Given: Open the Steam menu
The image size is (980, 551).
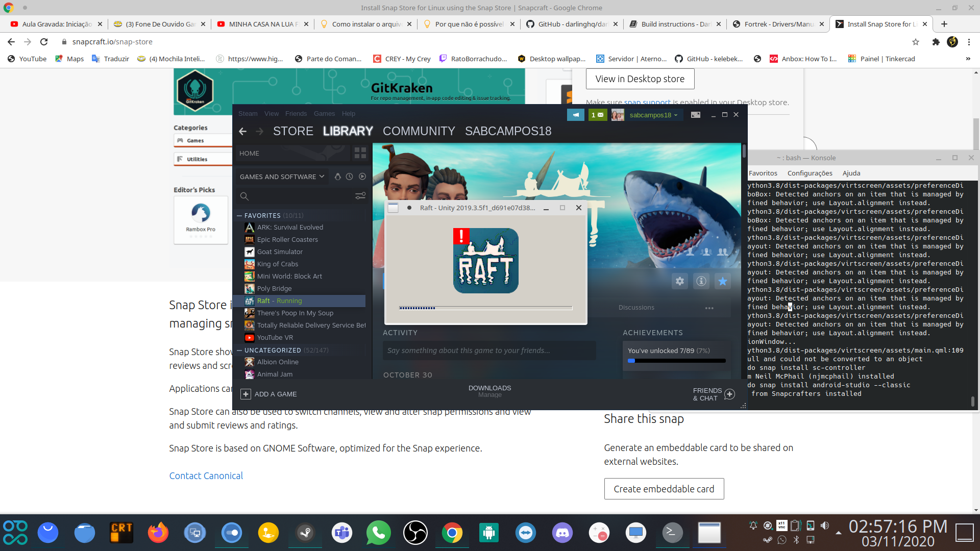Looking at the screenshot, I should (x=248, y=114).
